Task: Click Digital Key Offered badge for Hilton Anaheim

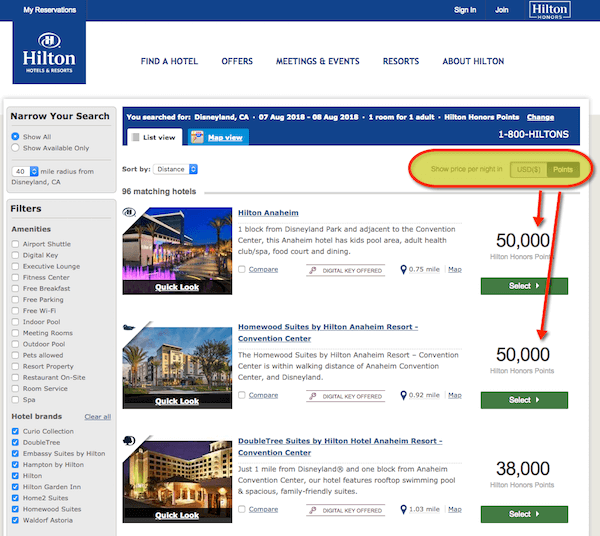Action: (x=346, y=270)
